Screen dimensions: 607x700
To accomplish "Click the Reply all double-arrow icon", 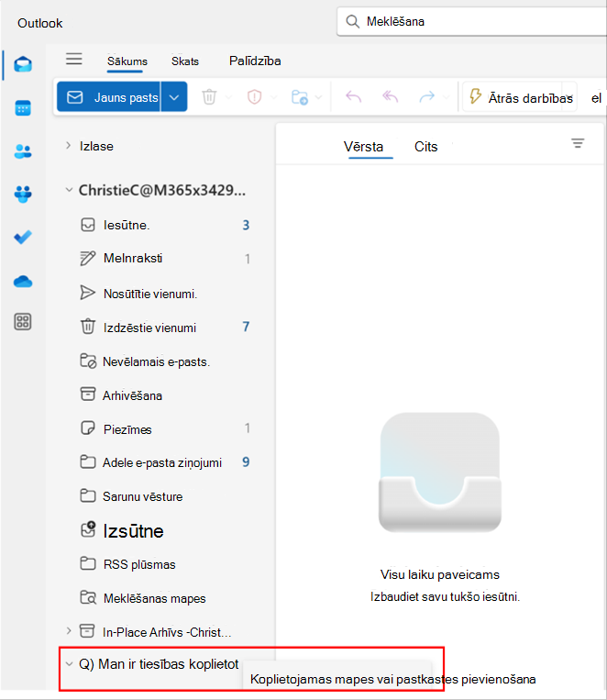I will click(390, 96).
